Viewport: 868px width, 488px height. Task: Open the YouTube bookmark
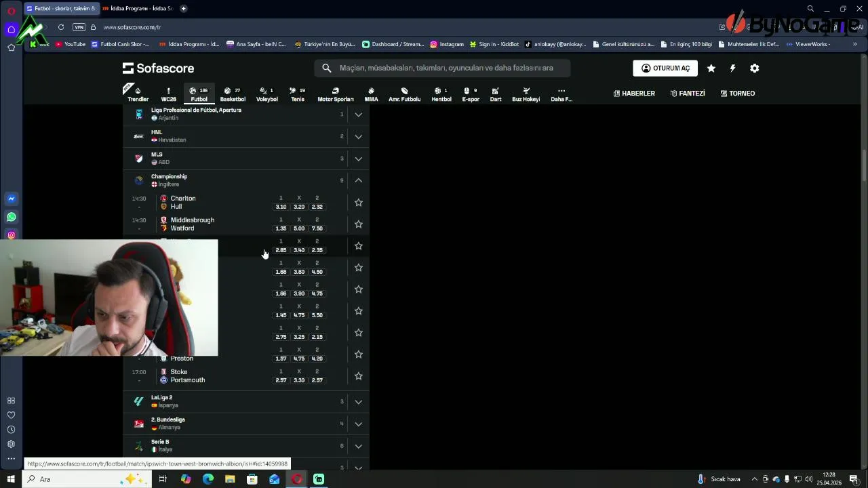71,44
